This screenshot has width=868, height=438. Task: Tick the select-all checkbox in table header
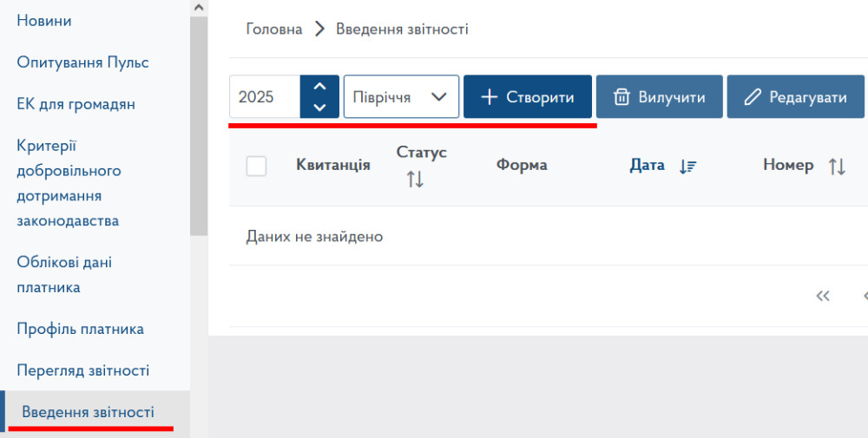click(256, 166)
